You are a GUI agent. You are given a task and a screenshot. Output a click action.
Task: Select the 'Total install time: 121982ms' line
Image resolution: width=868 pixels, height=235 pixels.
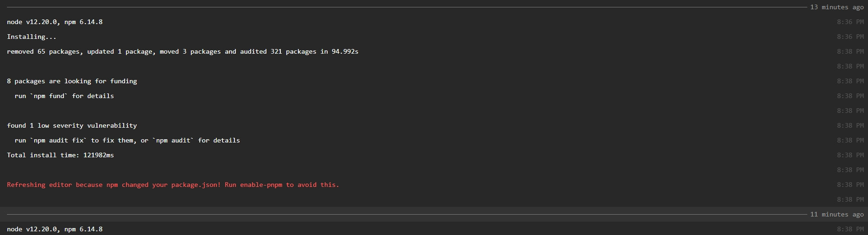click(60, 155)
